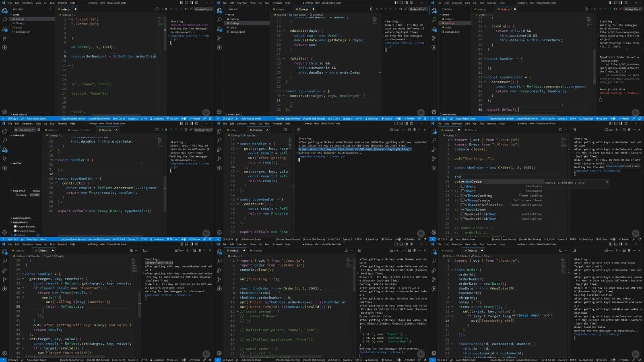Image resolution: width=644 pixels, height=362 pixels.
Task: Enable the Uncaught Exceptions breakpoint checkbox
Action: point(15,231)
